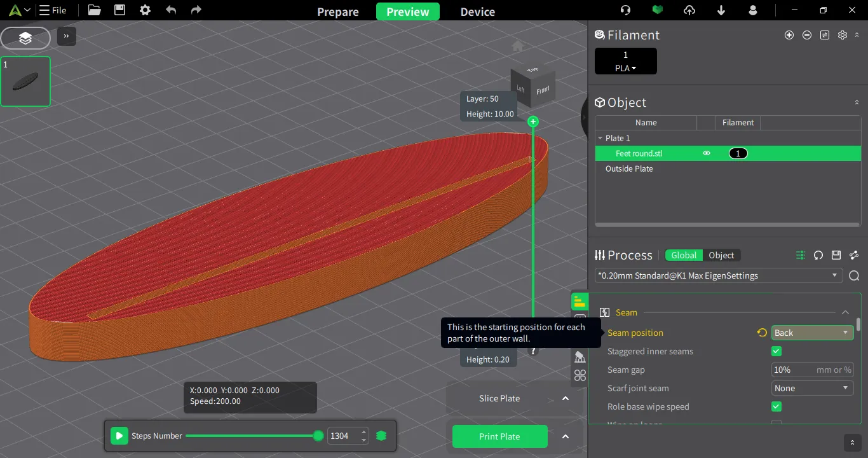
Task: Open the PLA filament dropdown
Action: (x=626, y=68)
